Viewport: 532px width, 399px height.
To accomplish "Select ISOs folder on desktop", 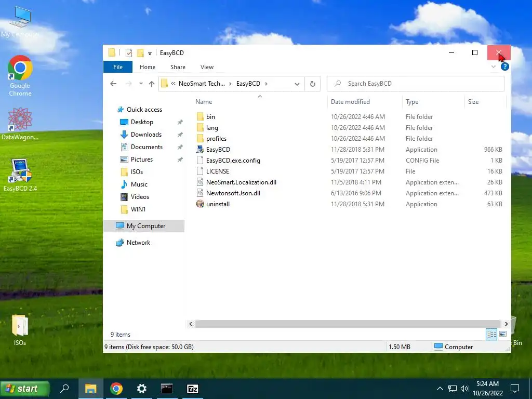I will coord(20,330).
